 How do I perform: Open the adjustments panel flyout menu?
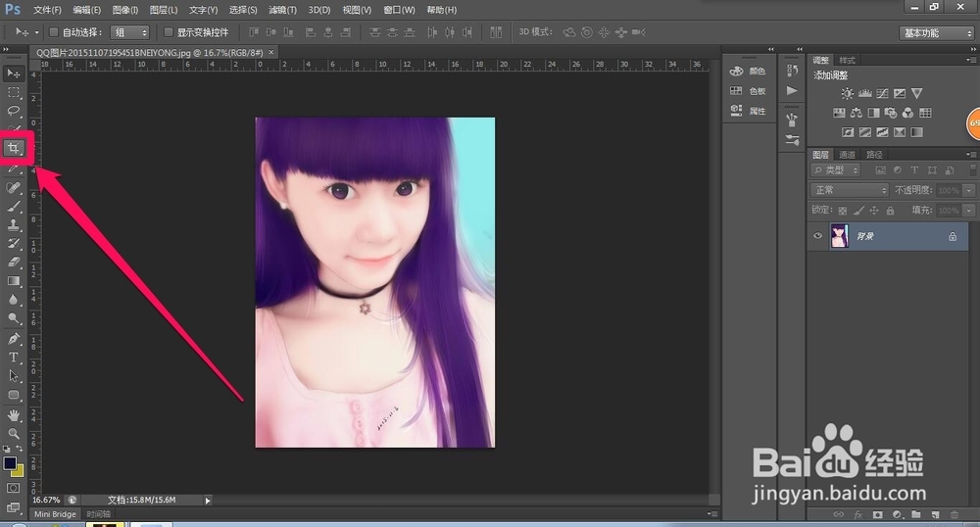pos(970,60)
